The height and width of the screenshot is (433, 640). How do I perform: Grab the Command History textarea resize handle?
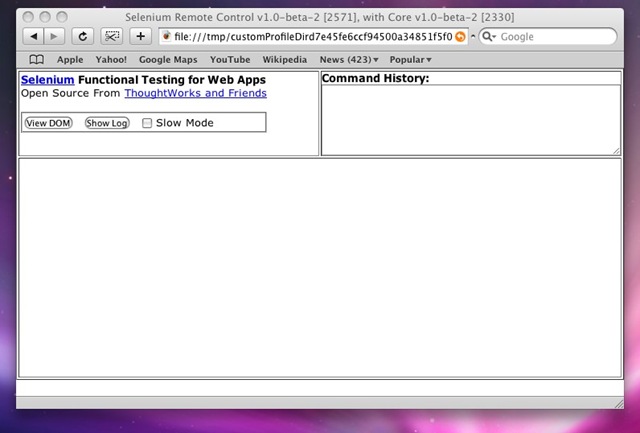click(x=616, y=151)
